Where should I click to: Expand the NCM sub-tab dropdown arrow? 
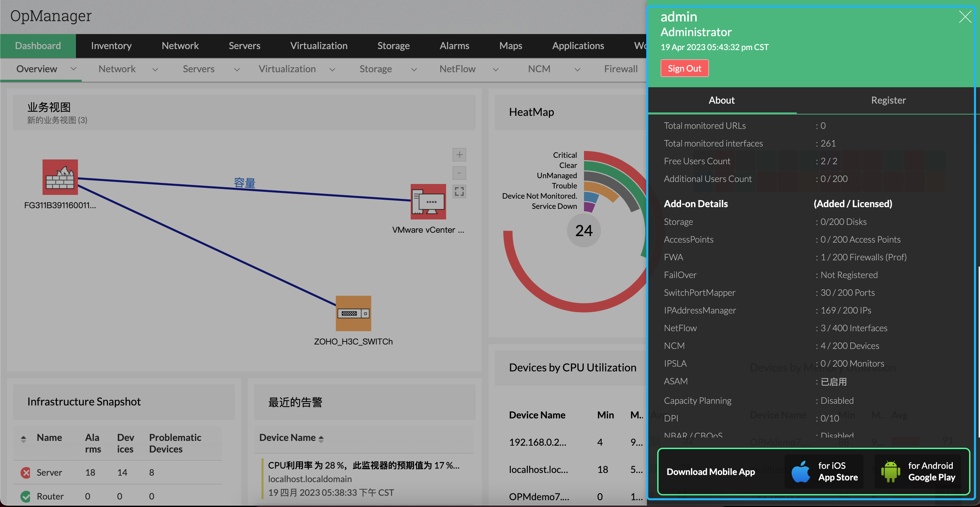(577, 69)
